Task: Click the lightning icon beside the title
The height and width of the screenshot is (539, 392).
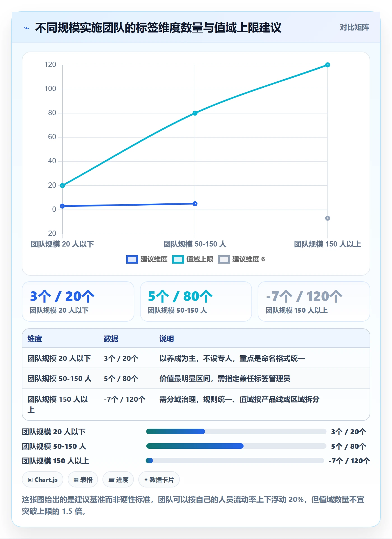Action: 27,28
